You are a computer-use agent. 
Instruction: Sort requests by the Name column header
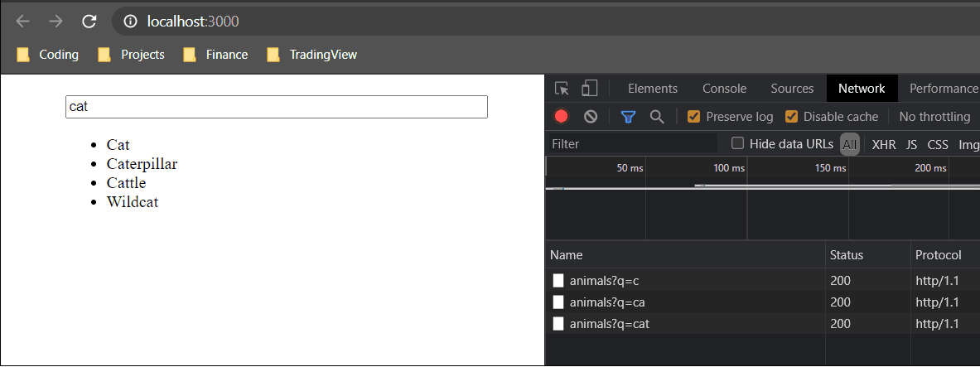pos(686,255)
